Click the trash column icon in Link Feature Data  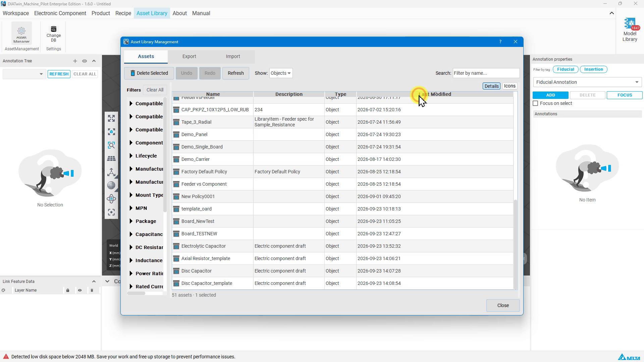pyautogui.click(x=92, y=290)
